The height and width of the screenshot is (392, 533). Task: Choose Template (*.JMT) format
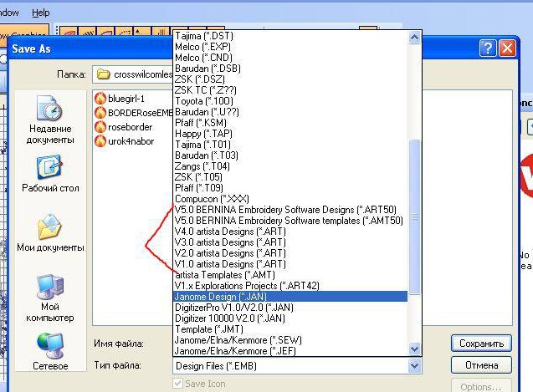290,329
